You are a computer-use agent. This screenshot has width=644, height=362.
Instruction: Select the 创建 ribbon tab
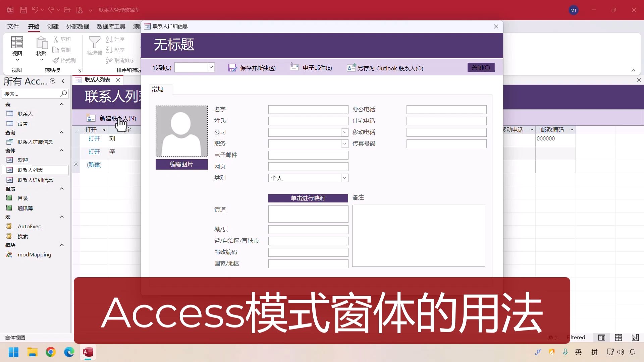click(53, 26)
